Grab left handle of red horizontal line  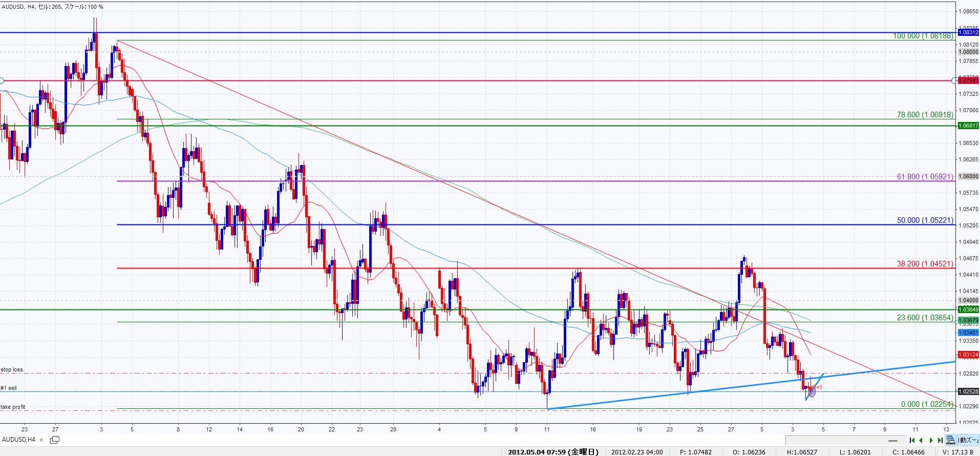point(2,80)
